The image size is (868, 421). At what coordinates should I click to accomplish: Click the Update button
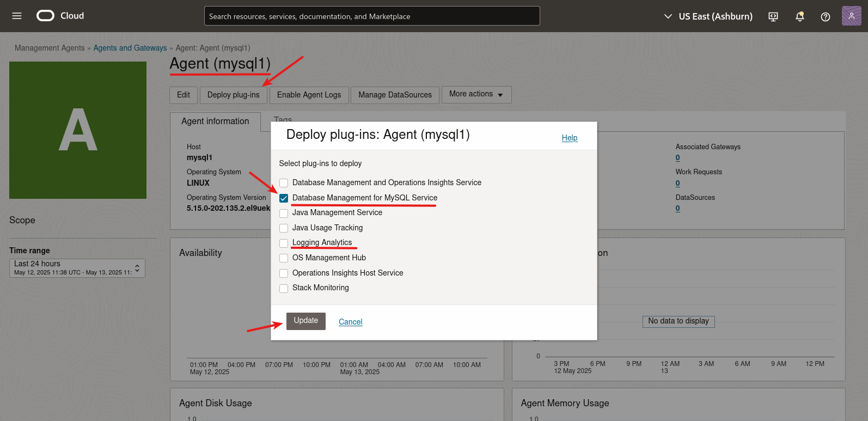[306, 321]
